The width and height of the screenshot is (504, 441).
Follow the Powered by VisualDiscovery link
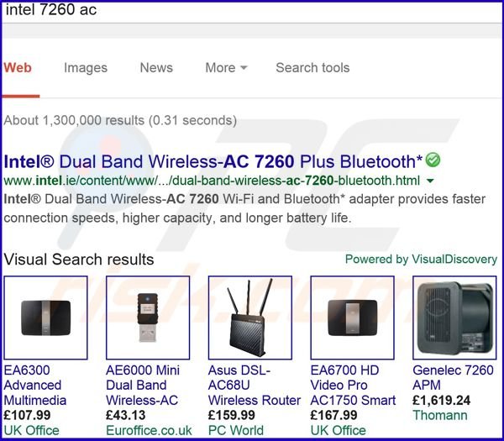[x=421, y=259]
